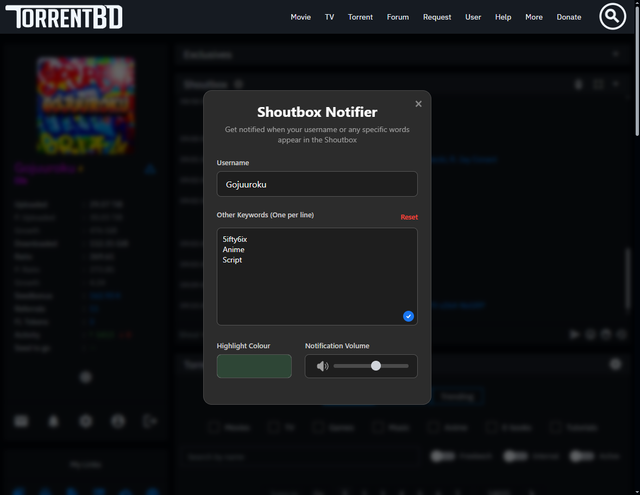Click the blue checkmark in keywords box
This screenshot has width=640, height=495.
click(x=408, y=316)
